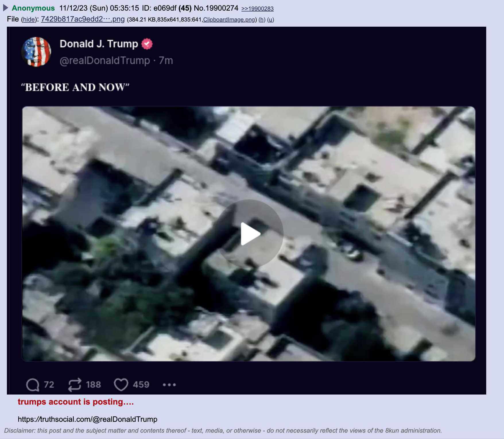The height and width of the screenshot is (439, 504).
Task: Click the Donald J. Trump display name
Action: 99,44
